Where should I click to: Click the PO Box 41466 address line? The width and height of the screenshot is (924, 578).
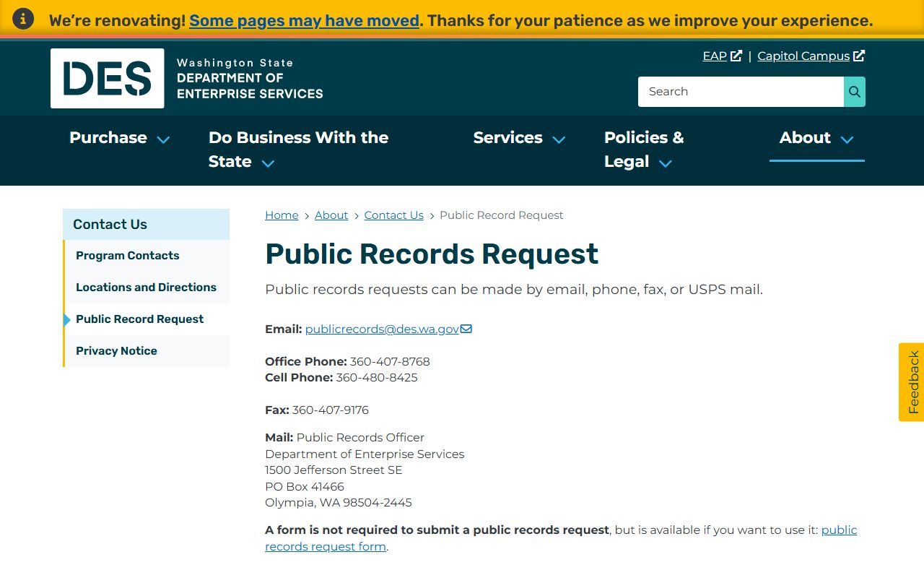point(305,486)
